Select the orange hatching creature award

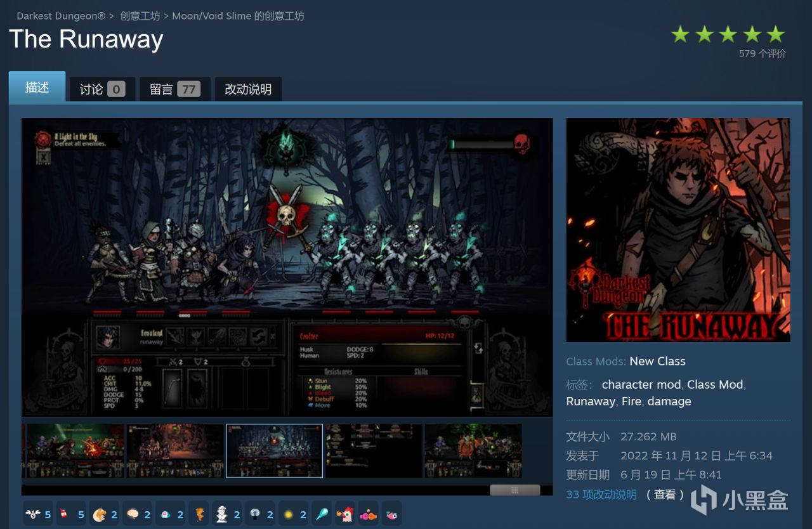98,514
